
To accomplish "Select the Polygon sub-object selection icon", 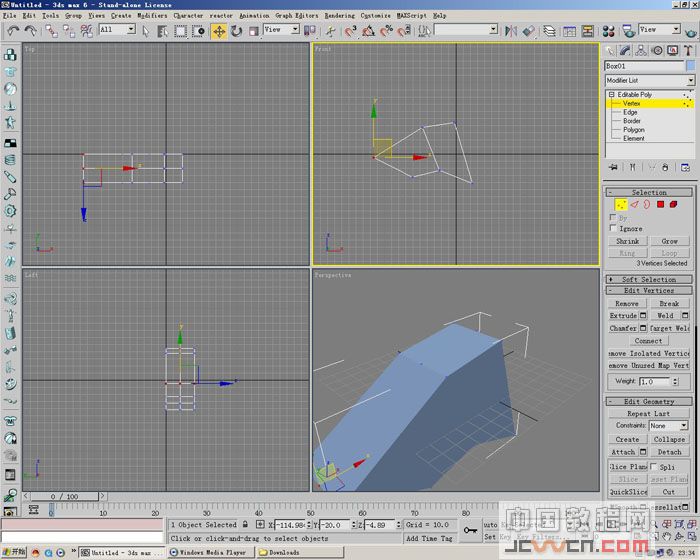I will point(661,204).
